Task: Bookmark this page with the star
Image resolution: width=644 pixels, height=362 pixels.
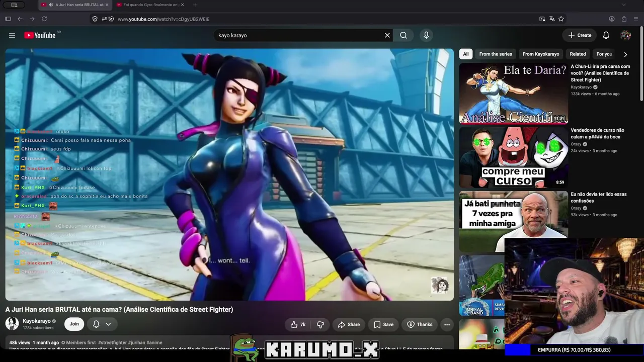Action: [x=561, y=19]
